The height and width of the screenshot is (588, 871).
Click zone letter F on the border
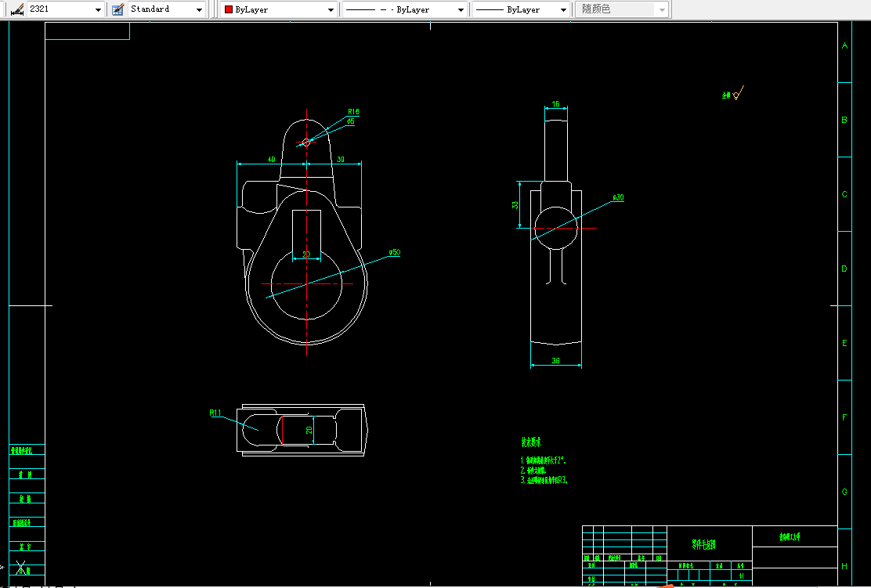[844, 417]
